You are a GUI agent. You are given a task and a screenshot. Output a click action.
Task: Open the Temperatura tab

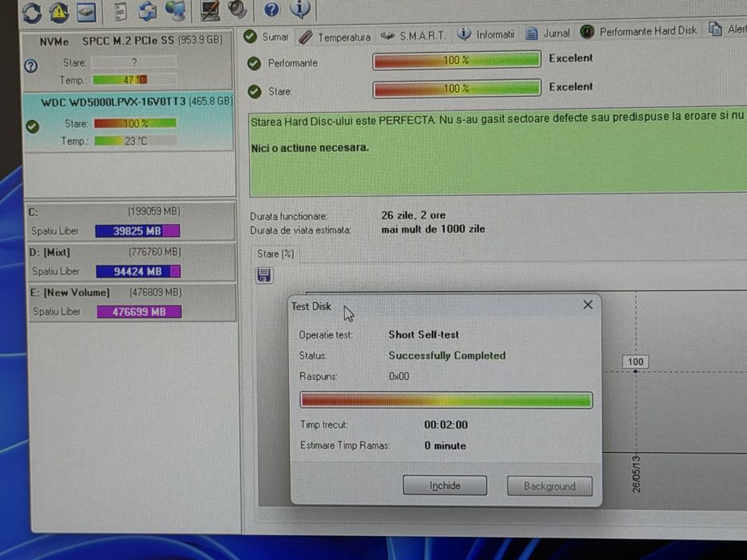tap(335, 37)
